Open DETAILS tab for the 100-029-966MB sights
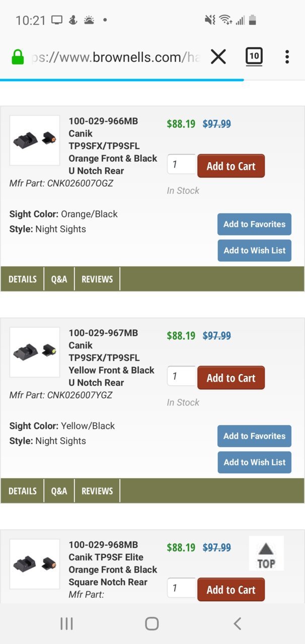 (23, 279)
